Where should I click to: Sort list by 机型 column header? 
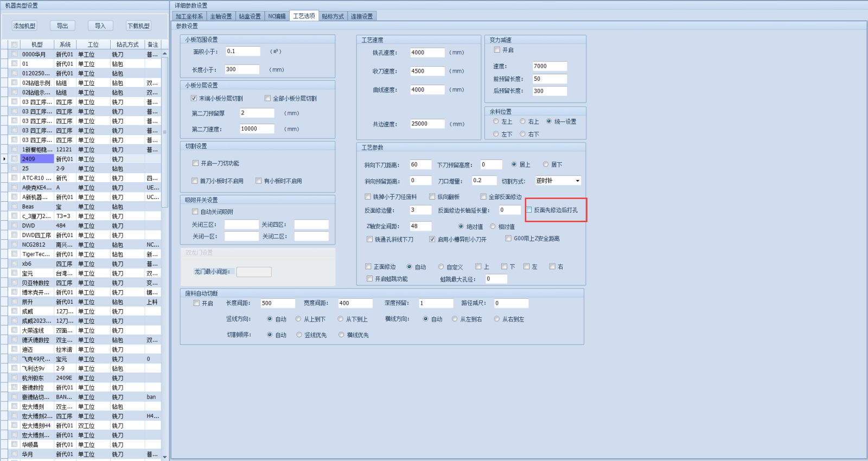pyautogui.click(x=37, y=44)
